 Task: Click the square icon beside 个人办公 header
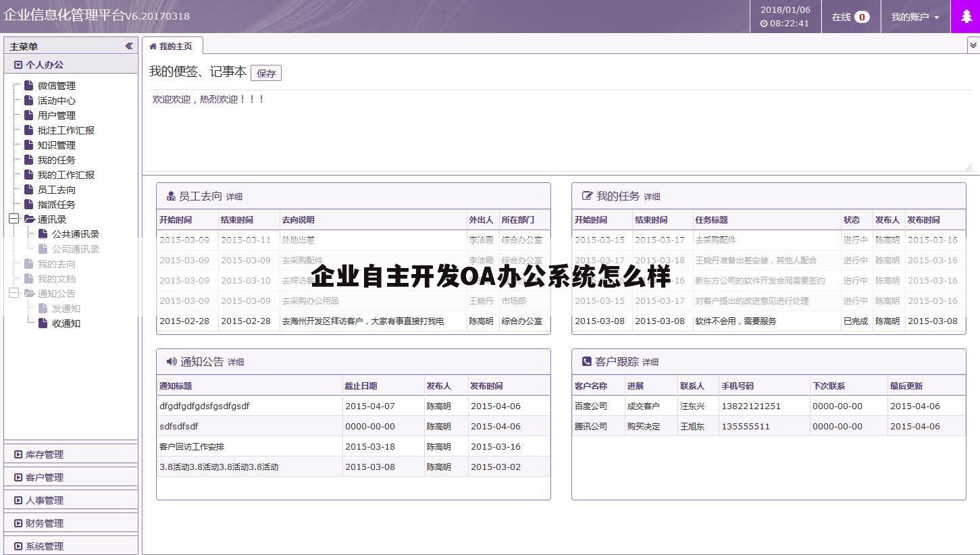tap(18, 64)
